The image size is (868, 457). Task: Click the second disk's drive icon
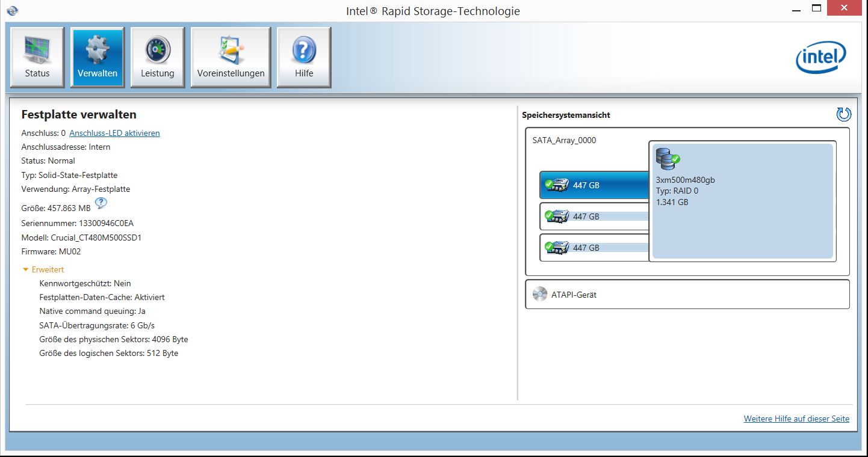coord(557,216)
